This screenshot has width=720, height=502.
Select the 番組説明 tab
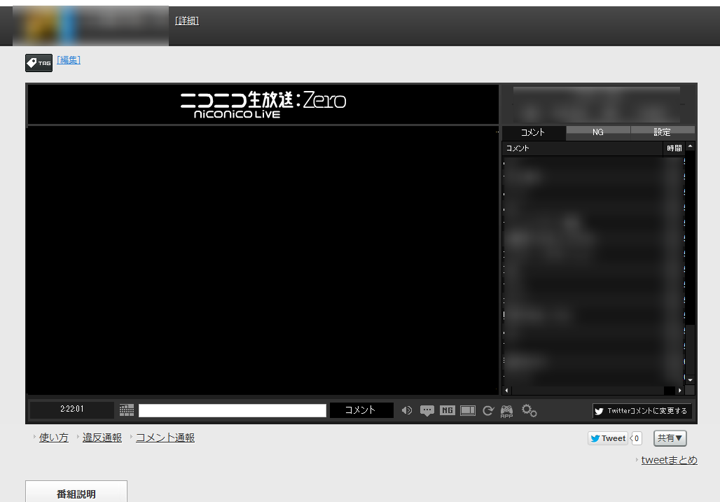(76, 492)
